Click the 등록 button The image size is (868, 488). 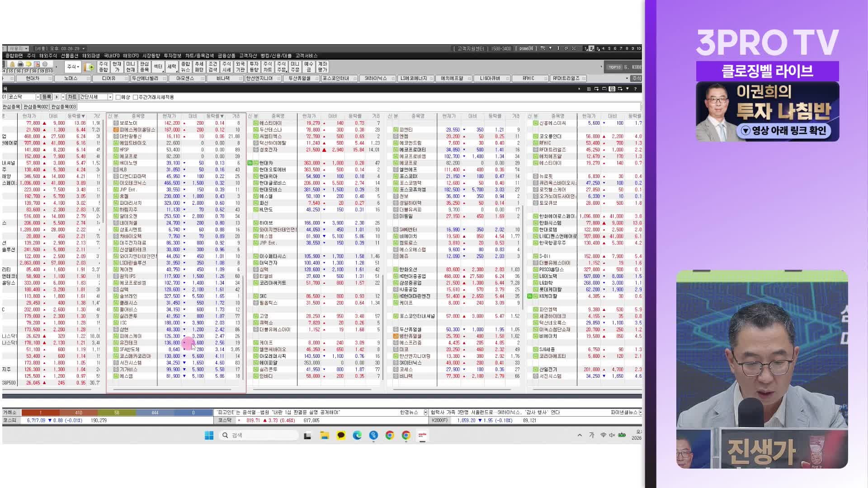[47, 97]
